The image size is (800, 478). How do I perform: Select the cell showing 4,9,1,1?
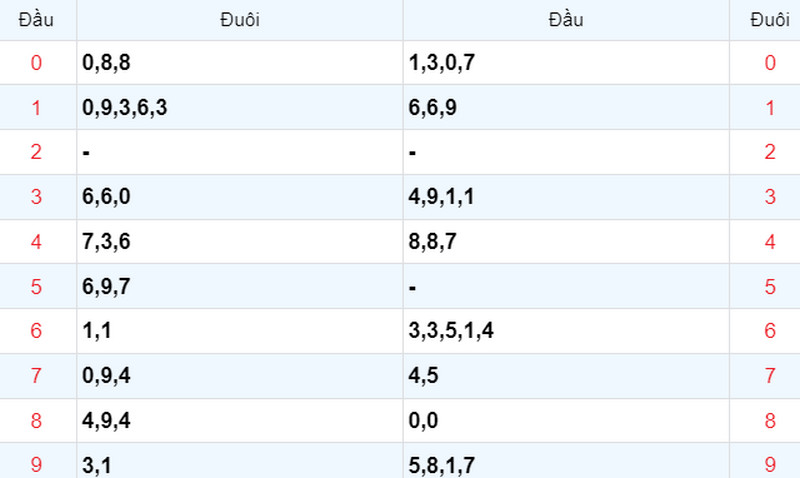tap(566, 197)
